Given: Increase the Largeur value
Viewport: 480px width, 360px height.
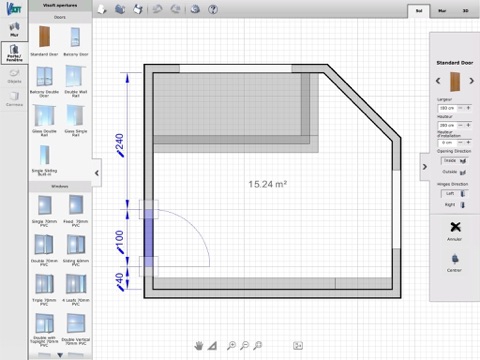Looking at the screenshot, I should 468,108.
